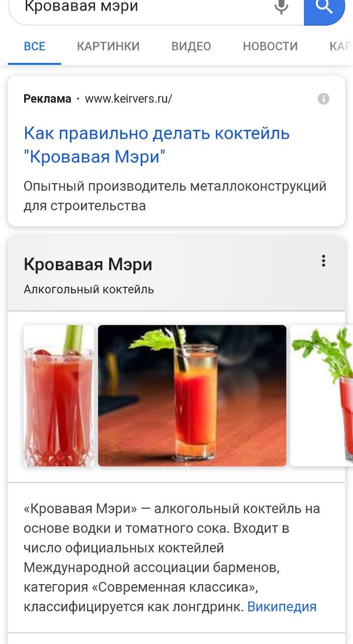Select the ВСЕ tab

point(35,46)
